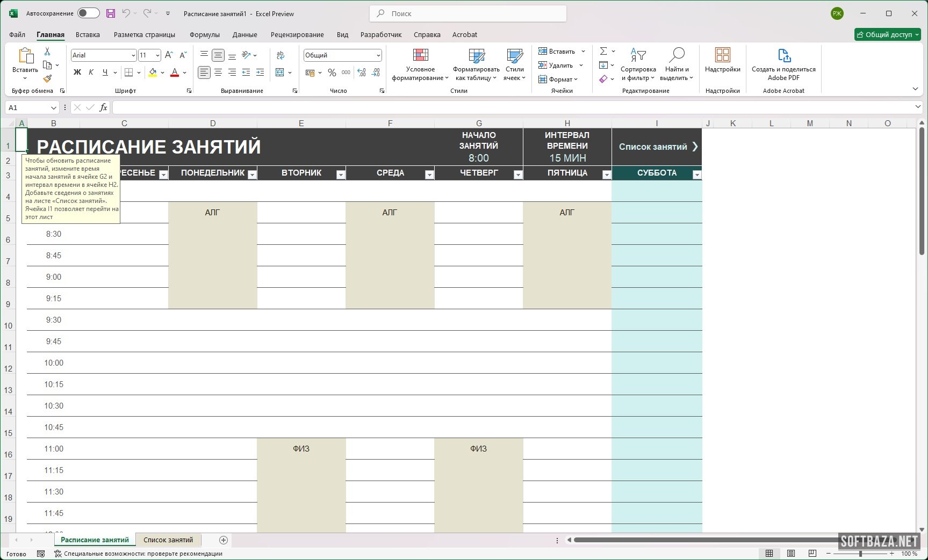
Task: Click the Format Painter brush icon
Action: point(47,79)
